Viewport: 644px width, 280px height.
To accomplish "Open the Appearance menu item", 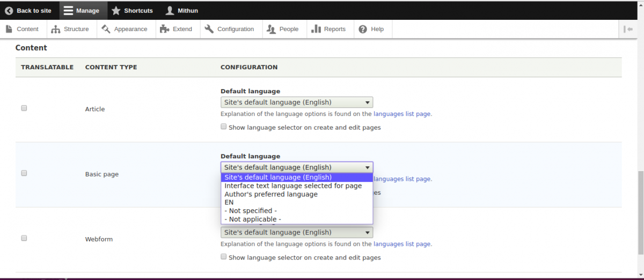I will tap(126, 29).
